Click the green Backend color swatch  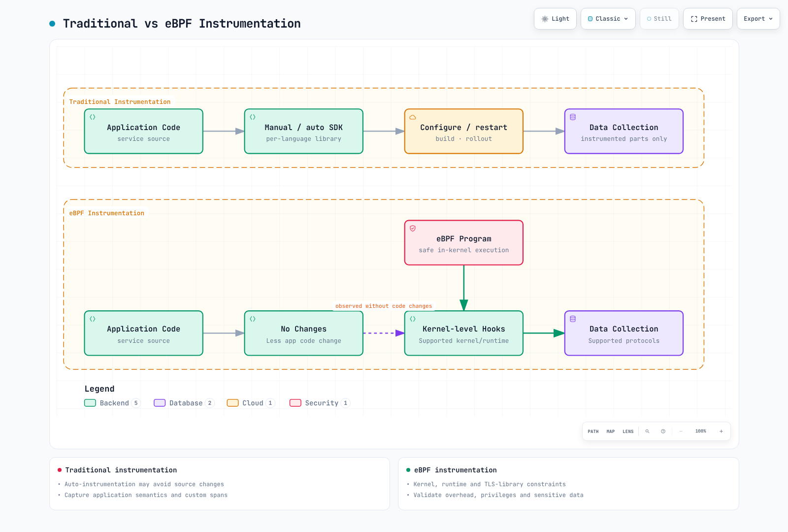pos(90,403)
